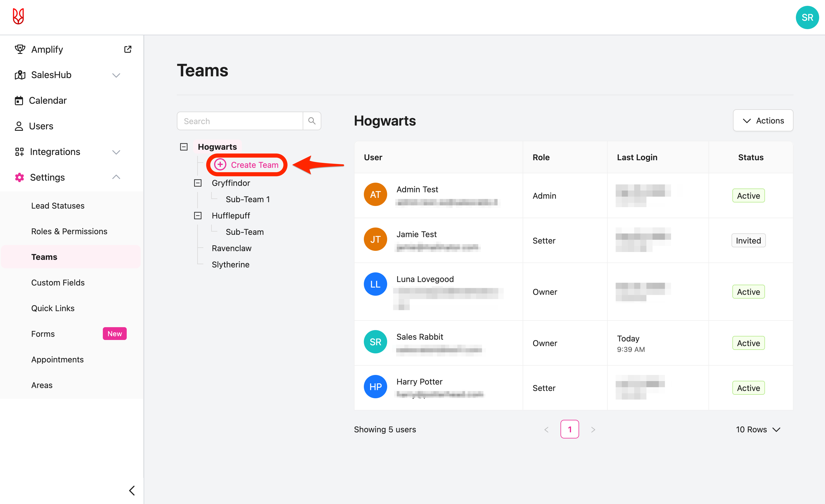The height and width of the screenshot is (504, 825).
Task: Select the Ravenclaw team
Action: pos(231,249)
